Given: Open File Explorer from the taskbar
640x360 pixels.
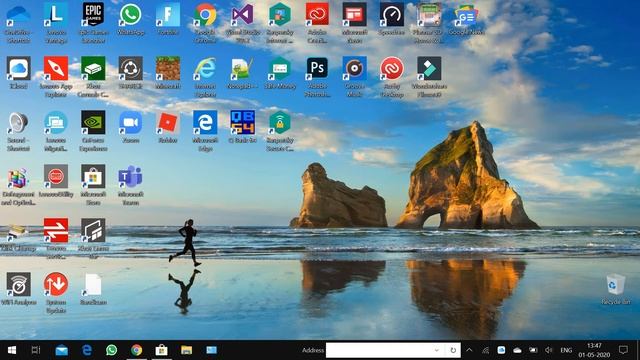Looking at the screenshot, I should pos(187,350).
